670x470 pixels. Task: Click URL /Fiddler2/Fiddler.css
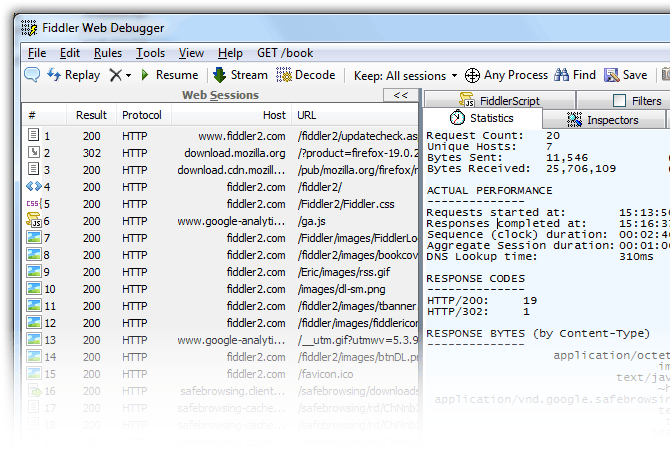(x=346, y=204)
